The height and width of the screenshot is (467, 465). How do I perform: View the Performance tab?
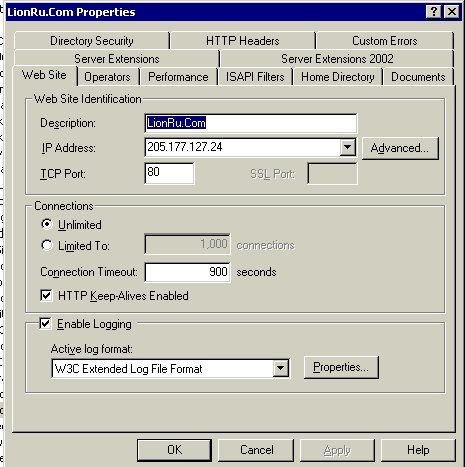pos(178,77)
